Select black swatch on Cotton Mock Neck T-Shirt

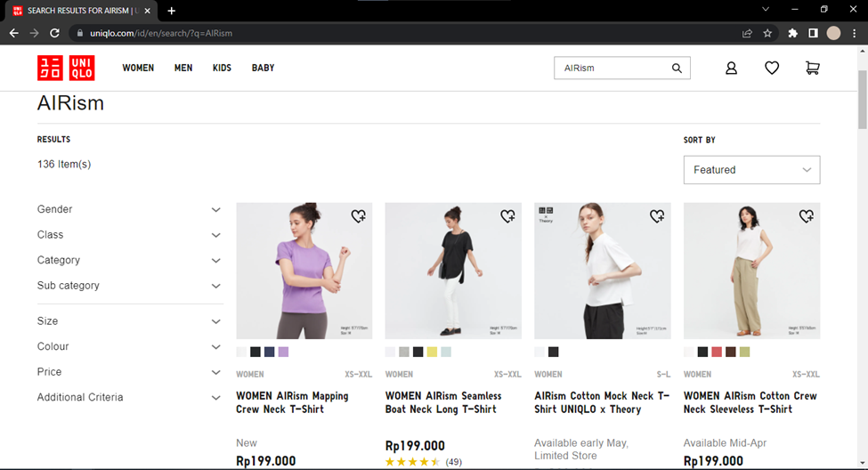[554, 352]
